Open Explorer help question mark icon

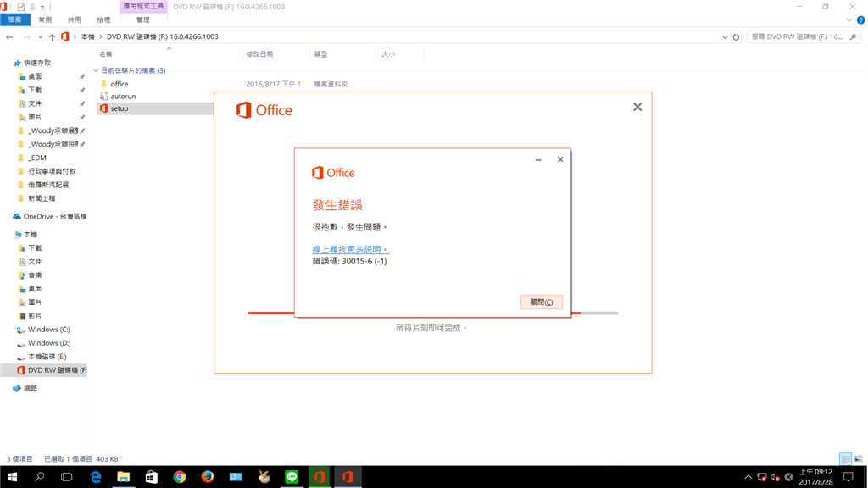[860, 20]
